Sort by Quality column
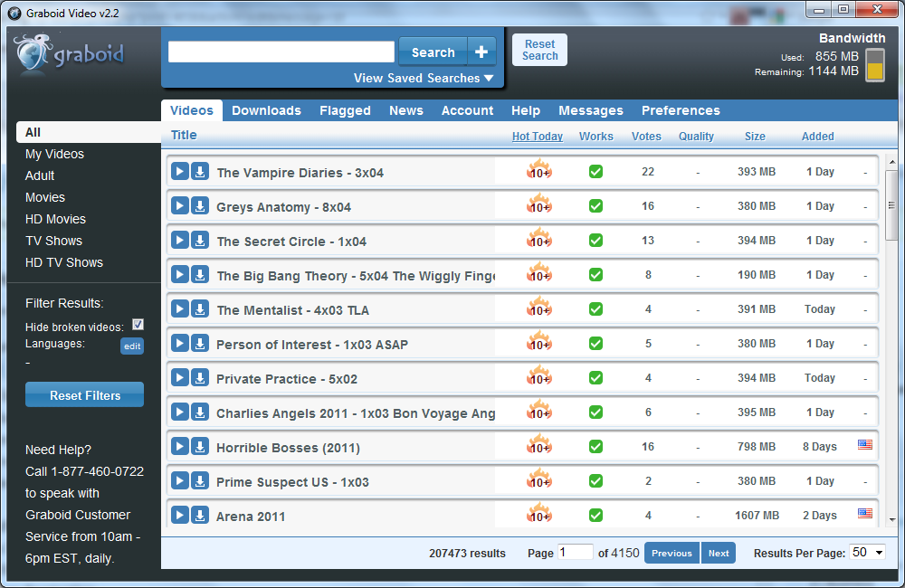Viewport: 905px width, 588px height. (696, 137)
